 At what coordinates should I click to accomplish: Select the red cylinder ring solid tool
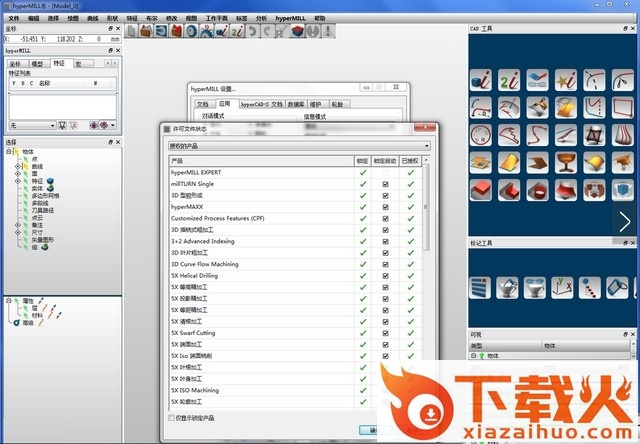[x=537, y=190]
